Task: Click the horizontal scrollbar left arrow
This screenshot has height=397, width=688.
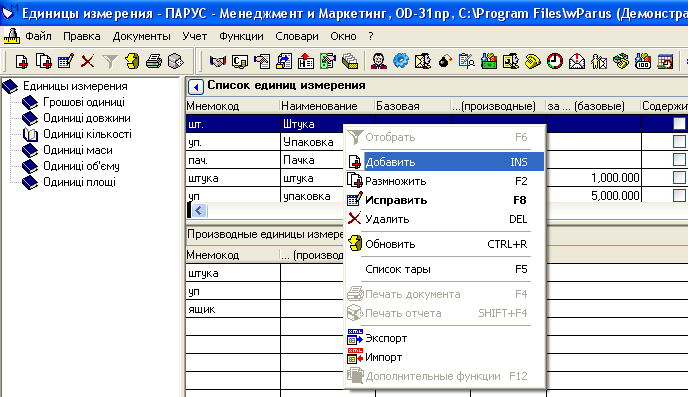Action: pyautogui.click(x=198, y=210)
